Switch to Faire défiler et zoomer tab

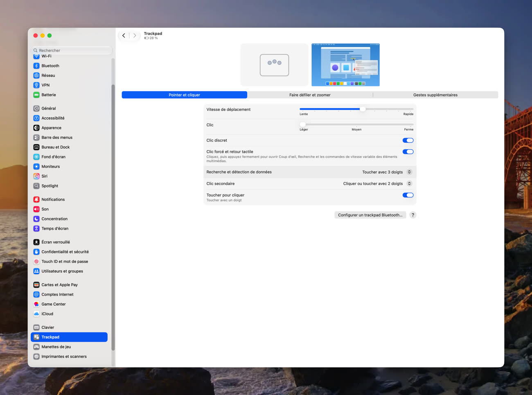click(x=310, y=95)
